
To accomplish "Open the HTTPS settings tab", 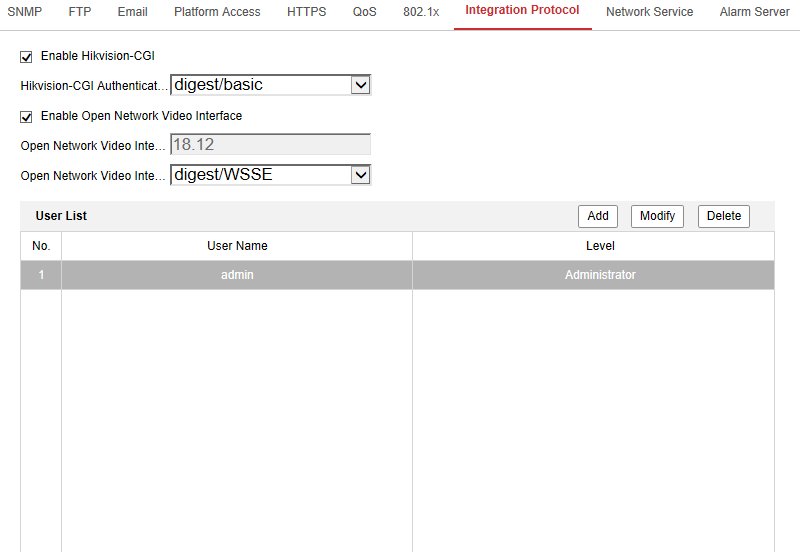I will [x=306, y=12].
